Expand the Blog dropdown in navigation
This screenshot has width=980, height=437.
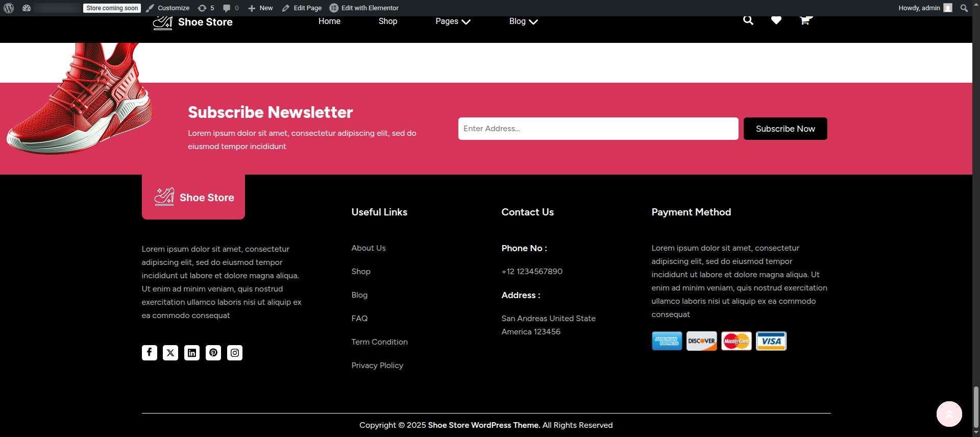[x=523, y=21]
